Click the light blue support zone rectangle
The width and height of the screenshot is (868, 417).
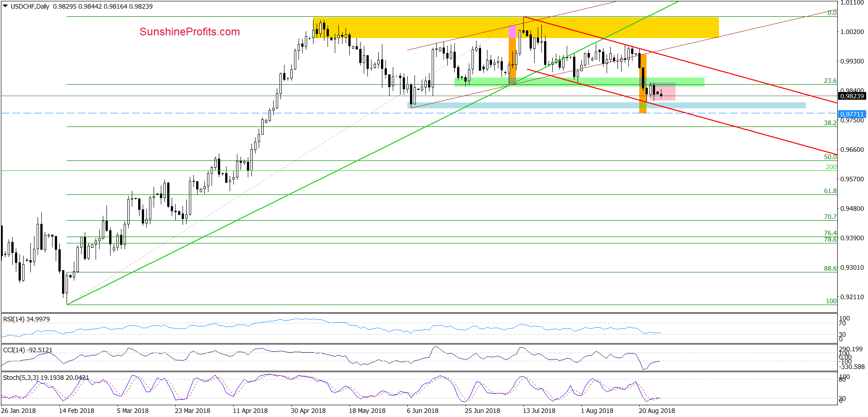click(607, 105)
